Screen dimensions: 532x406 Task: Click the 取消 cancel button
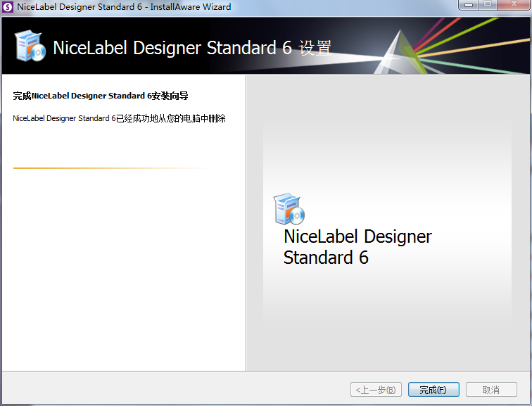click(491, 390)
